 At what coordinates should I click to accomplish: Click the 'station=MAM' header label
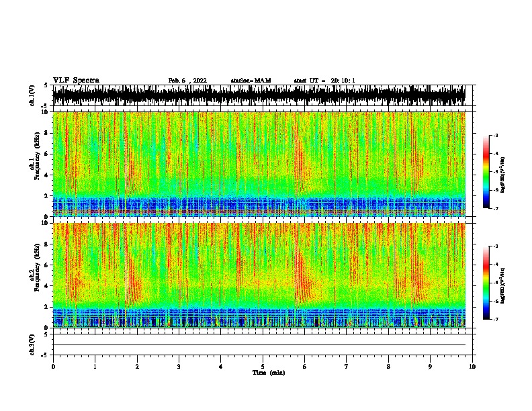coord(251,81)
